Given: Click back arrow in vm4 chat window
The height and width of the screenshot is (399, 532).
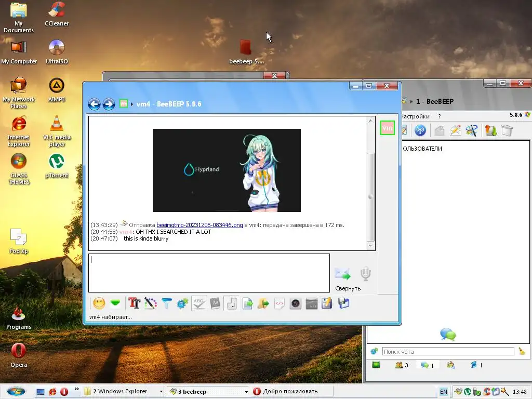Looking at the screenshot, I should click(x=95, y=104).
